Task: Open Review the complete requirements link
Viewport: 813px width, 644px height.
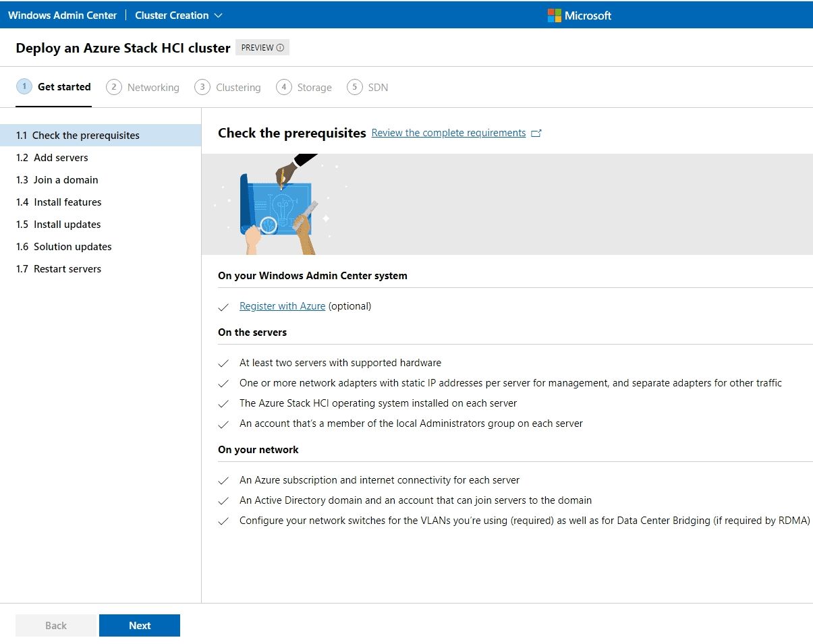Action: coord(449,133)
